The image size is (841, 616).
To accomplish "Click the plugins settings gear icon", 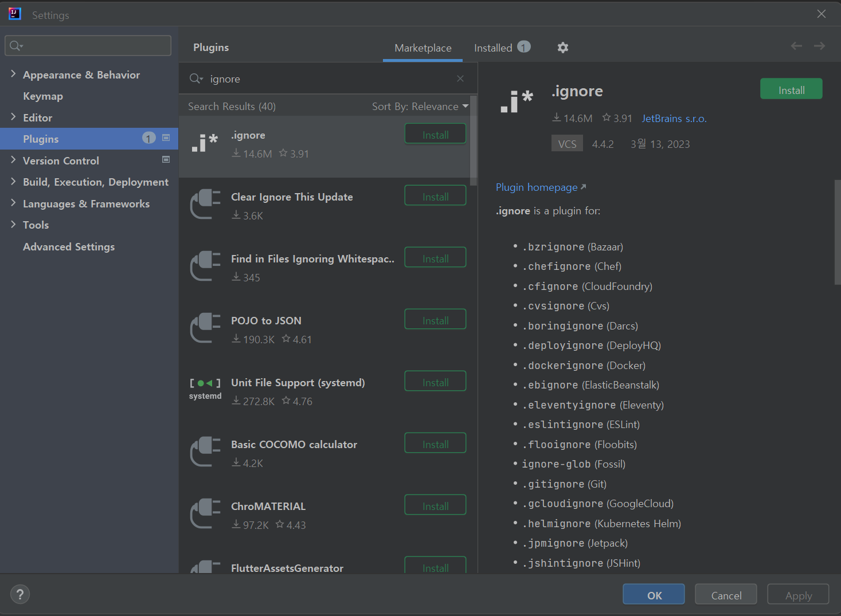I will pyautogui.click(x=563, y=48).
